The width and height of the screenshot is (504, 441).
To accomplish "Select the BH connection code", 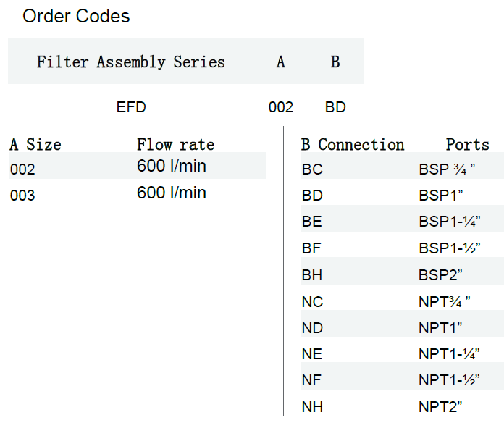I will pyautogui.click(x=312, y=275).
